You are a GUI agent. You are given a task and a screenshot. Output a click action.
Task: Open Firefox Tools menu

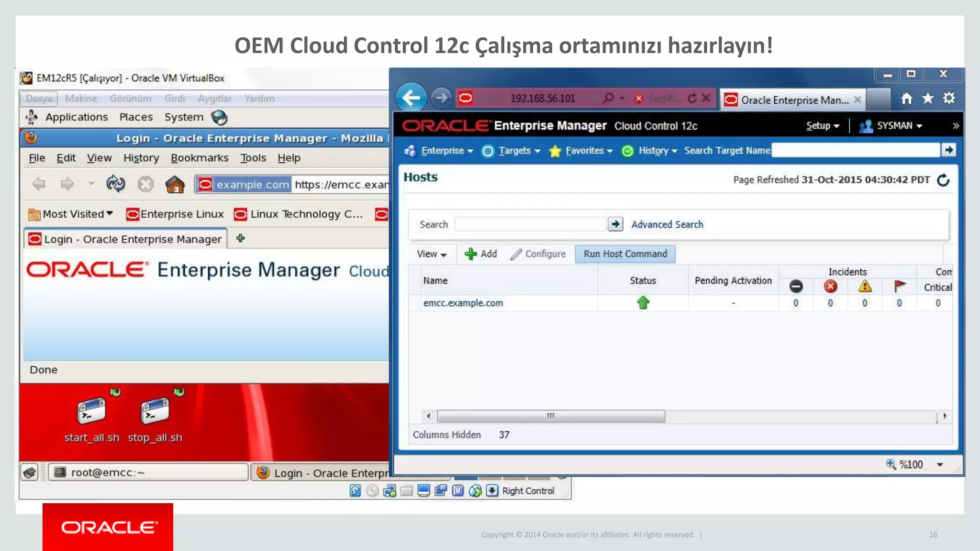coord(253,158)
